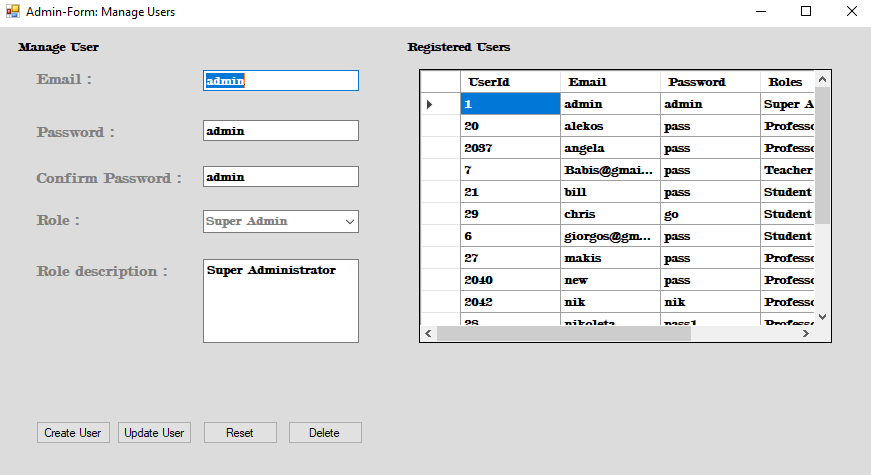Click the application icon in the title bar

tap(12, 11)
